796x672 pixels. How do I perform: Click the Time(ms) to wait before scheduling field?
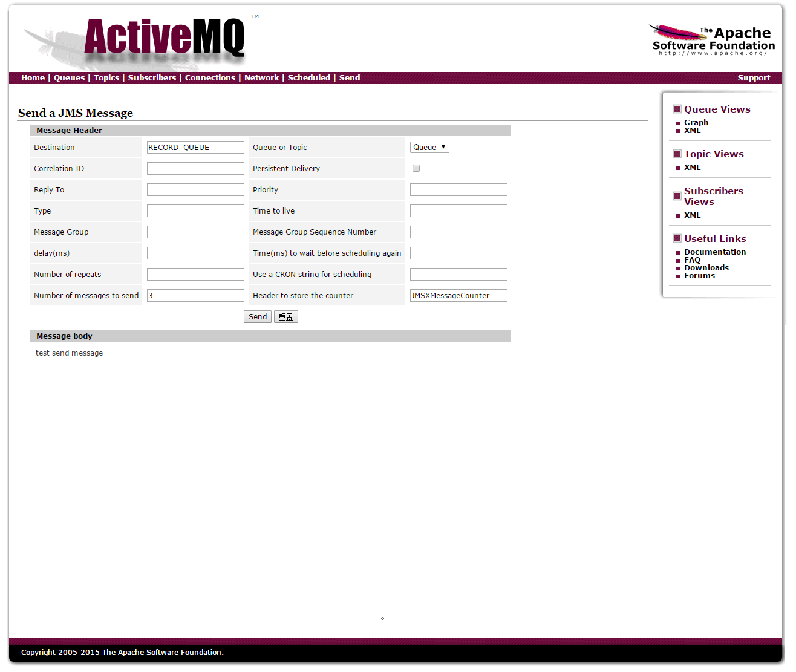click(458, 253)
